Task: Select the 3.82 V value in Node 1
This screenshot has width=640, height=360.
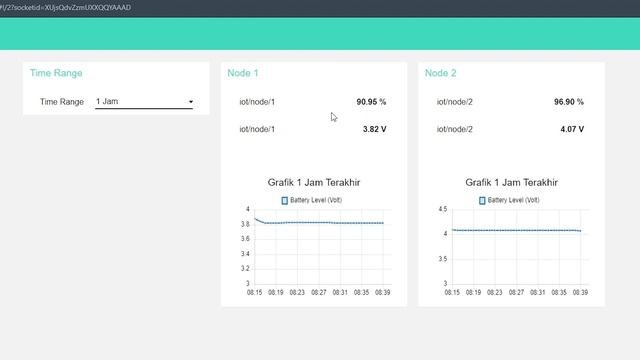Action: [374, 129]
